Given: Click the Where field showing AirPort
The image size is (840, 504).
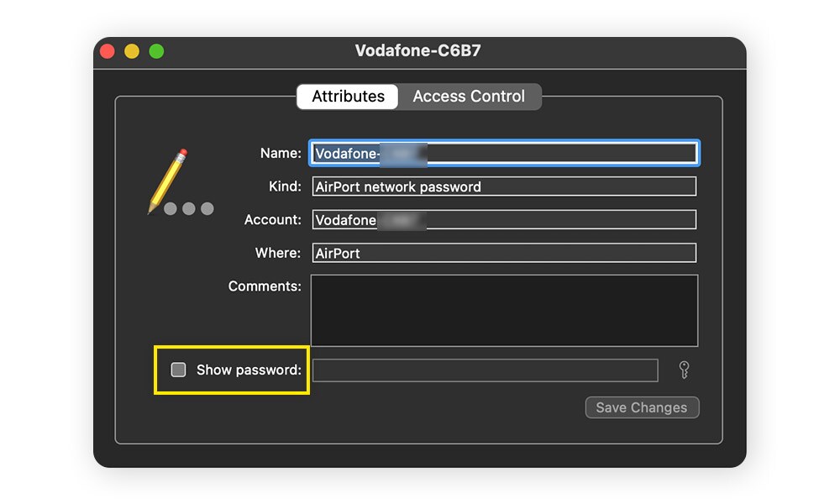Looking at the screenshot, I should click(x=504, y=253).
